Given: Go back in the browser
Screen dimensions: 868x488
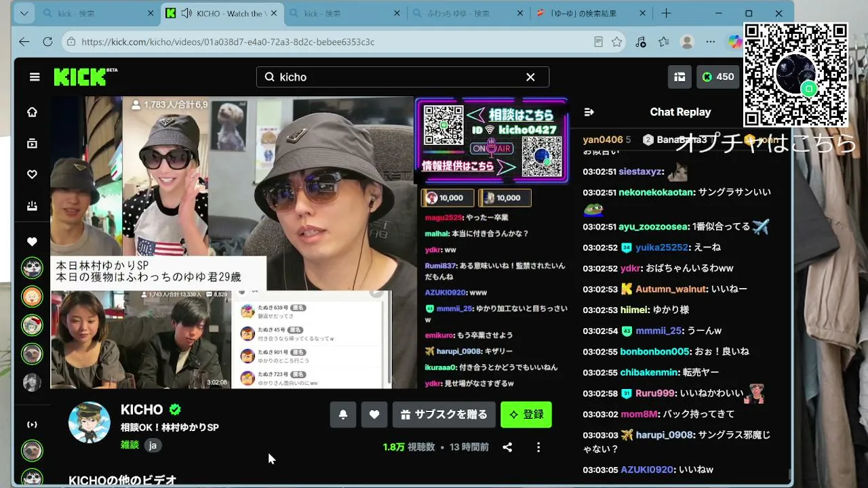Looking at the screenshot, I should point(24,42).
